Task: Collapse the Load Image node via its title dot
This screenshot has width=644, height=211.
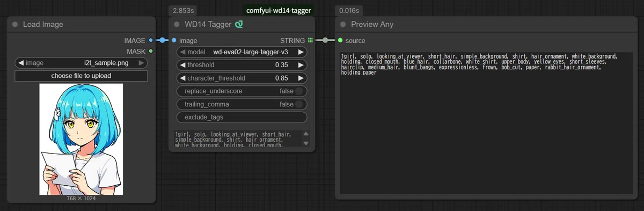Action: click(x=15, y=24)
